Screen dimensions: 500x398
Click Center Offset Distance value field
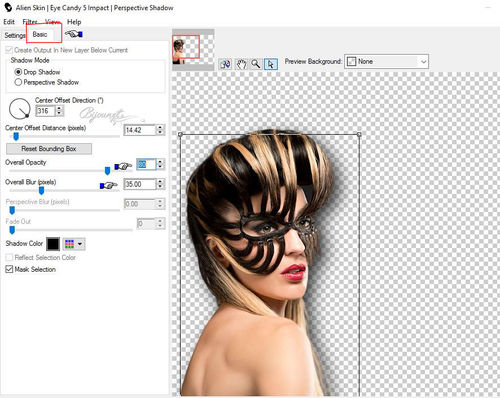click(139, 130)
